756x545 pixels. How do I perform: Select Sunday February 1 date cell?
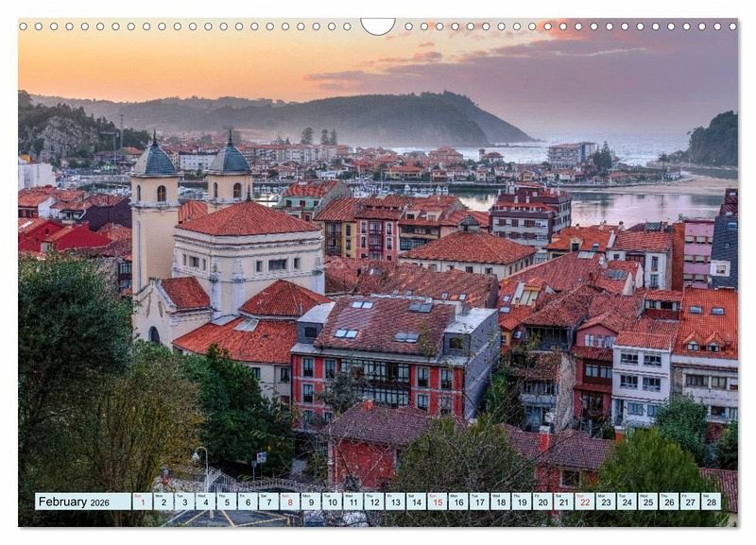click(x=143, y=502)
